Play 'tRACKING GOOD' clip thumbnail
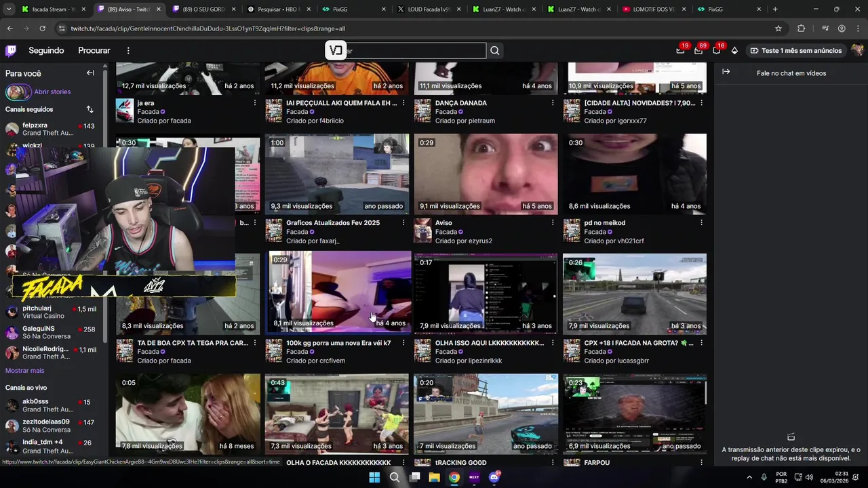 (486, 413)
